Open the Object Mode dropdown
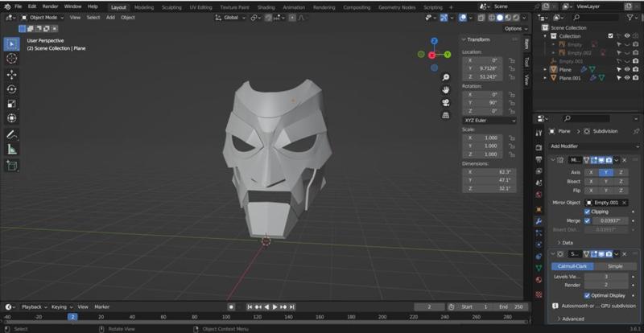Viewport: 644px width, 333px height. [x=43, y=17]
